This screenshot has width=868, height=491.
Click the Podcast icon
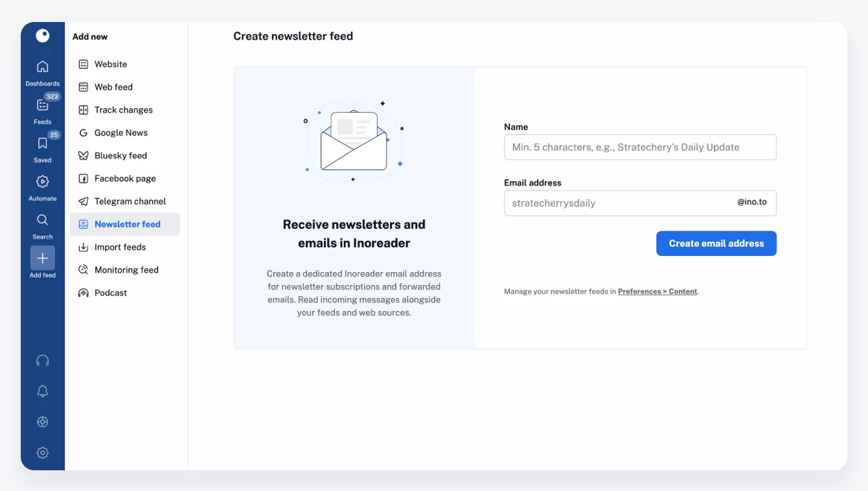click(84, 293)
